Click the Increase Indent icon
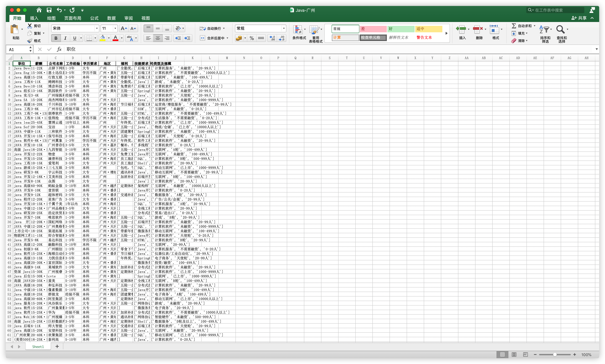The image size is (605, 364). [187, 38]
